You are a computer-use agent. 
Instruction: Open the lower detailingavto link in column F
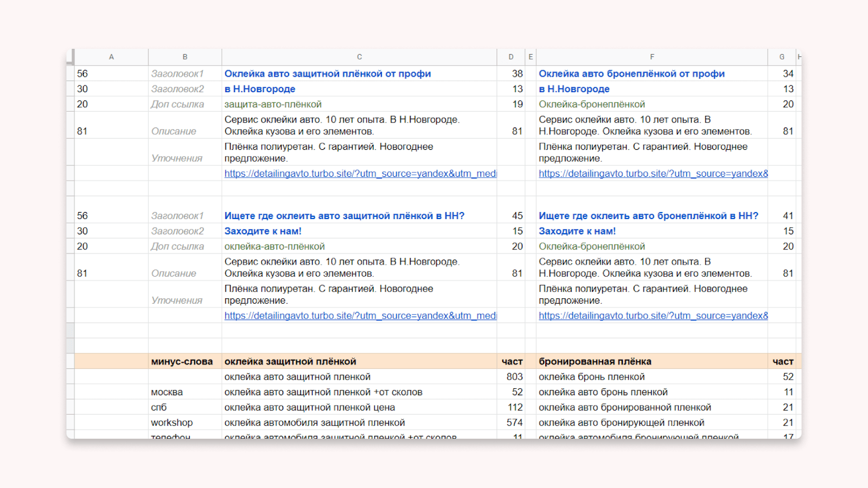[x=653, y=316]
